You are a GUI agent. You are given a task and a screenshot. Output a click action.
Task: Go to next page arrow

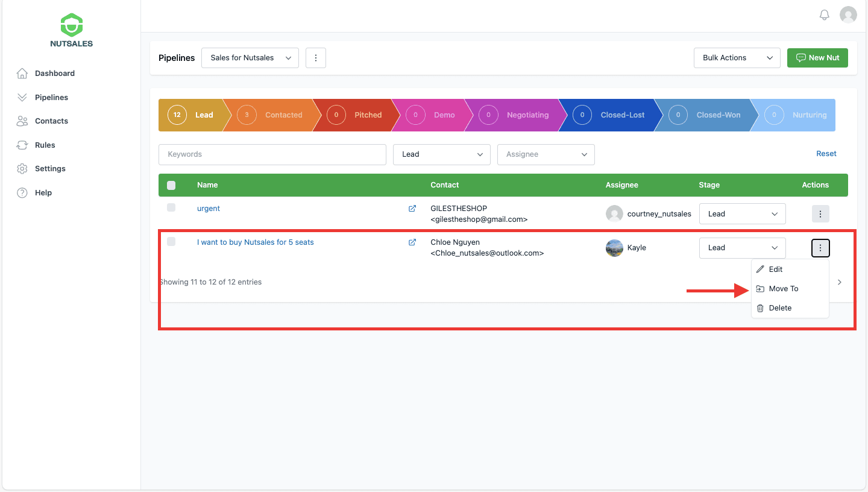coord(840,282)
